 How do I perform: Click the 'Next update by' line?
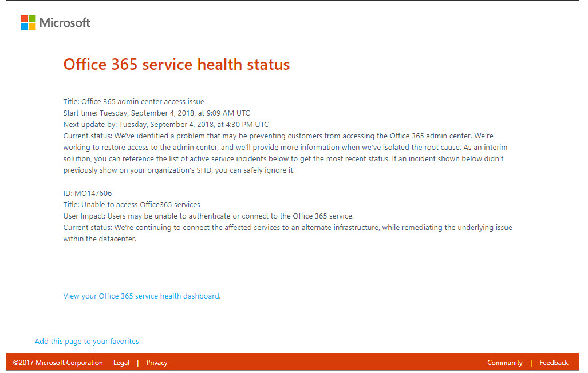(x=165, y=125)
